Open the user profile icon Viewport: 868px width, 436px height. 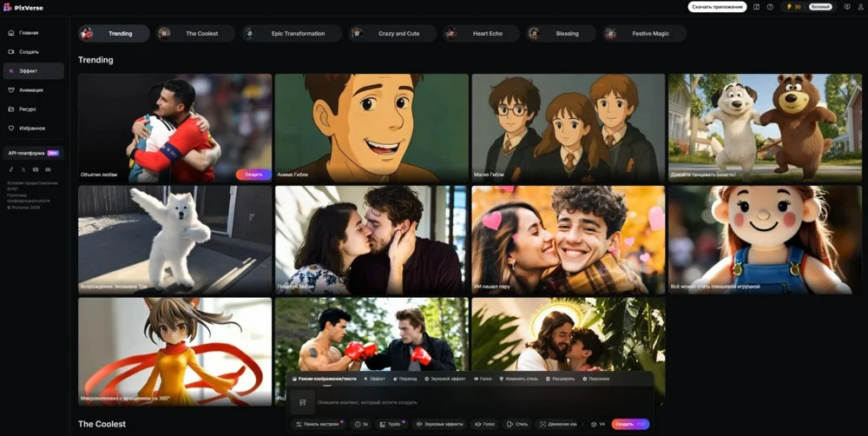pos(861,7)
